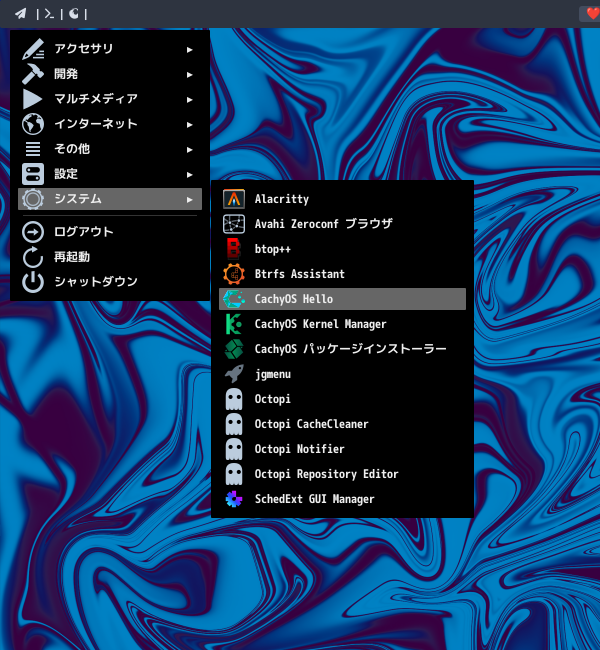
Task: Click the pencil icon beside アクセサリ
Action: click(x=33, y=49)
